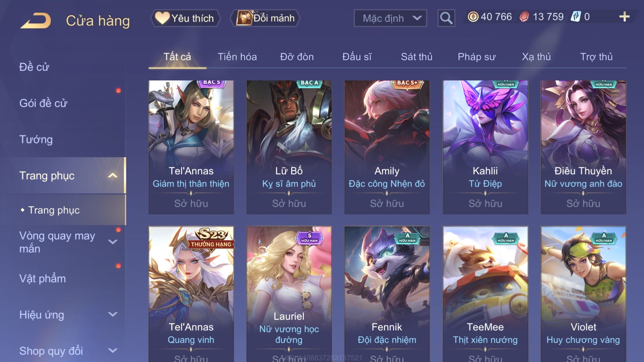Switch to the Pháp sư tab
The width and height of the screenshot is (644, 362).
[477, 57]
